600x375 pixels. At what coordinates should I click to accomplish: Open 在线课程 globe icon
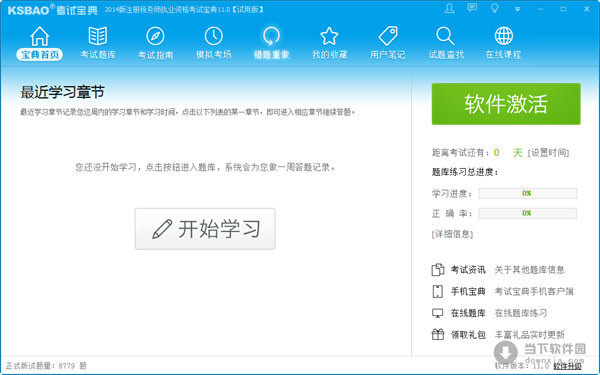[504, 36]
